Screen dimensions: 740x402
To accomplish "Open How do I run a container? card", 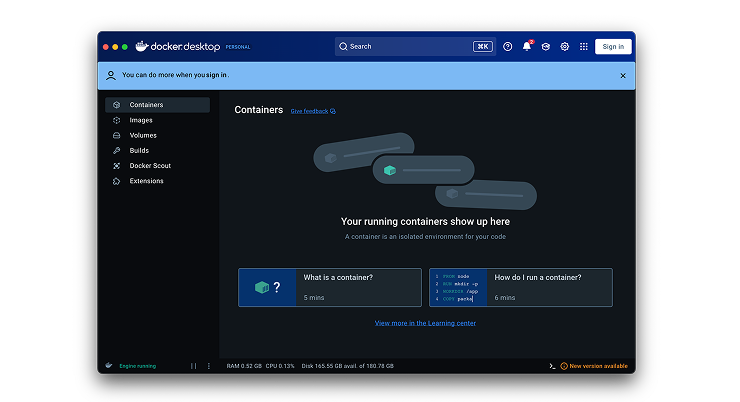I will (x=521, y=287).
